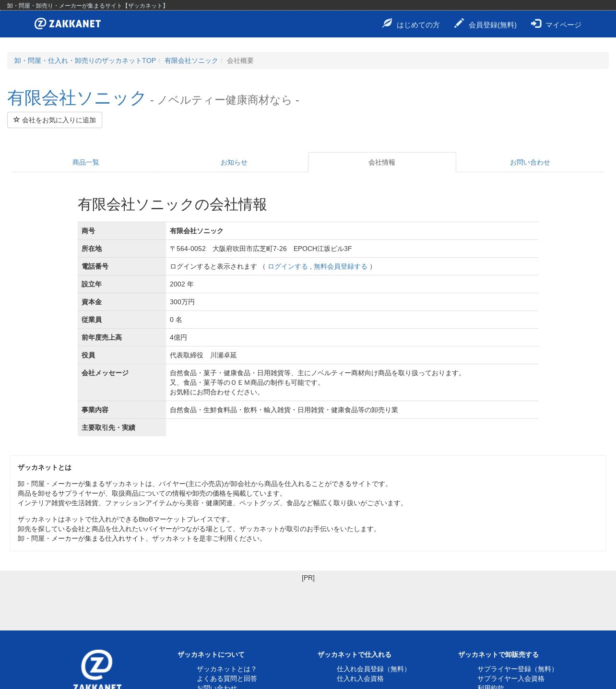Viewport: 616px width, 689px height.
Task: Open footer link サプライヤー入会資格
Action: point(511,678)
